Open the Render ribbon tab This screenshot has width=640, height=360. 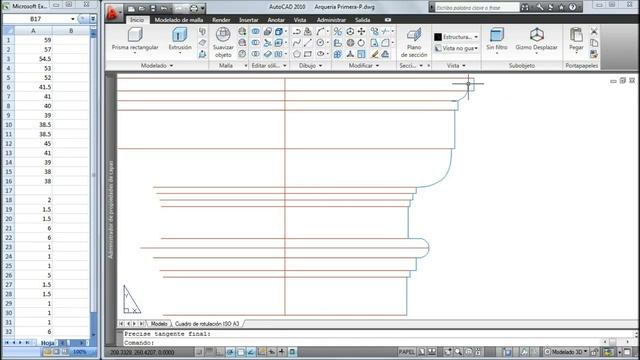[221, 20]
